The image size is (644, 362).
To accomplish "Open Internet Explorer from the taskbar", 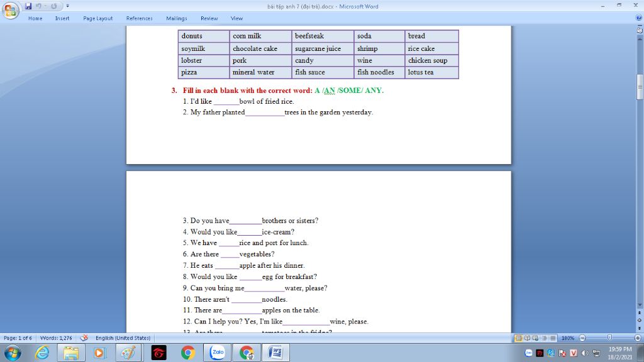I will point(42,353).
